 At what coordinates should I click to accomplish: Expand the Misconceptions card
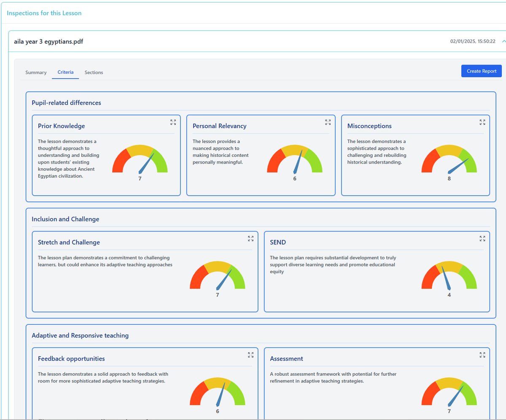click(482, 122)
